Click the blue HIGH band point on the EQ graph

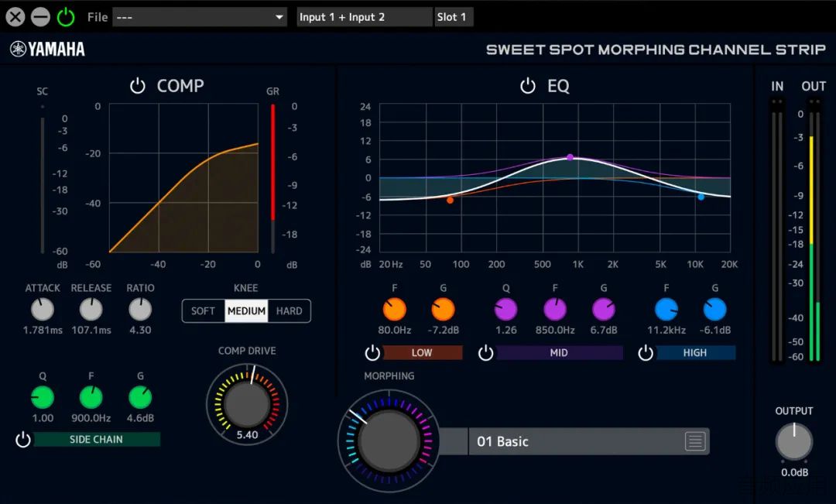(x=701, y=197)
